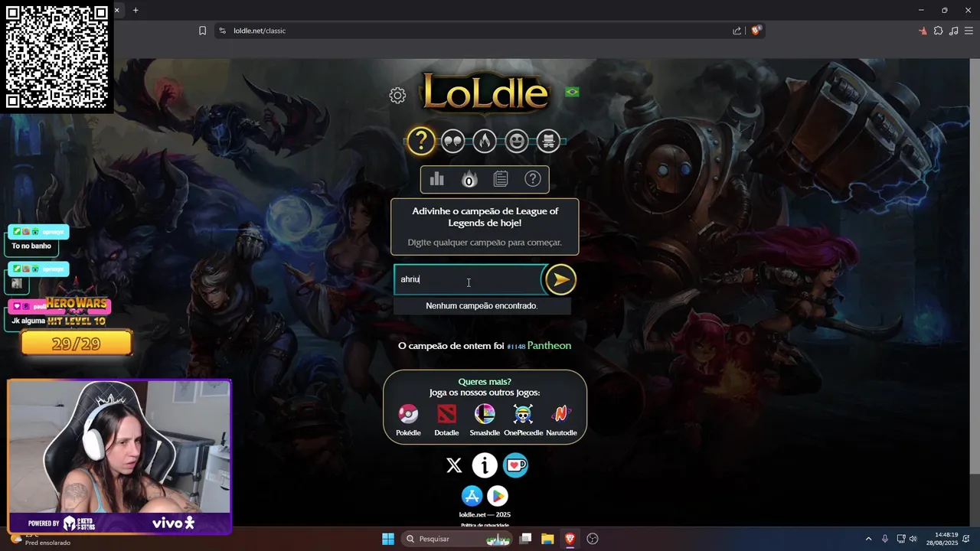Open Política de privacidade link
This screenshot has width=980, height=551.
pyautogui.click(x=485, y=525)
